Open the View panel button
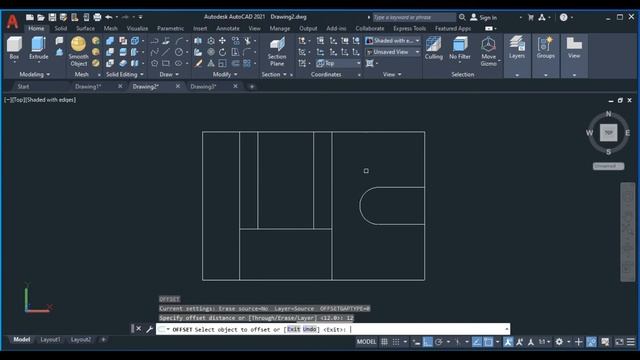The image size is (640, 360). [574, 48]
